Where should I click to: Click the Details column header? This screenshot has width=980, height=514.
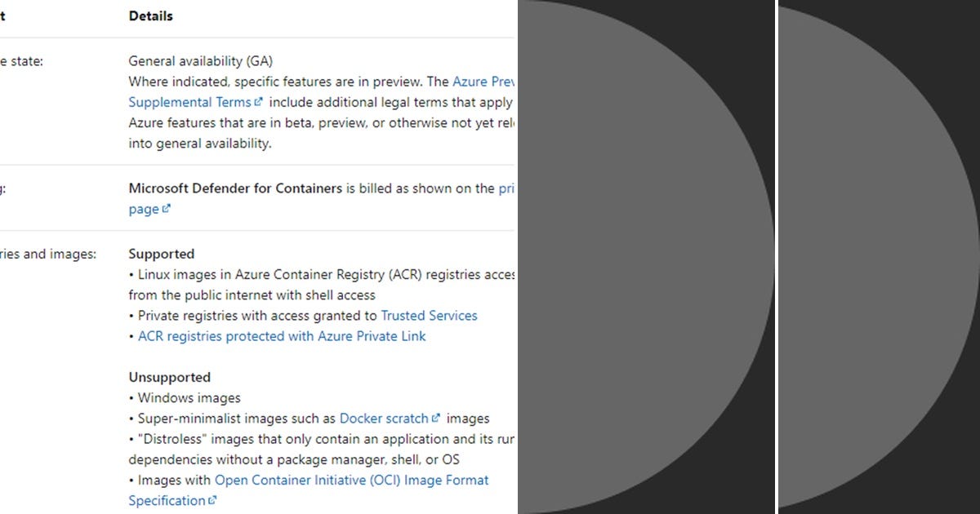click(x=150, y=16)
